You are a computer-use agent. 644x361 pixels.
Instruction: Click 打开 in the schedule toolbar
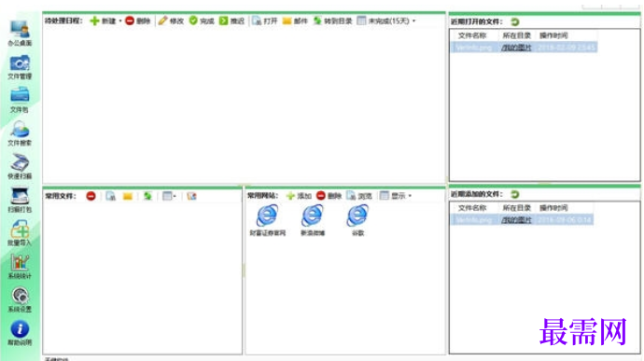point(265,21)
